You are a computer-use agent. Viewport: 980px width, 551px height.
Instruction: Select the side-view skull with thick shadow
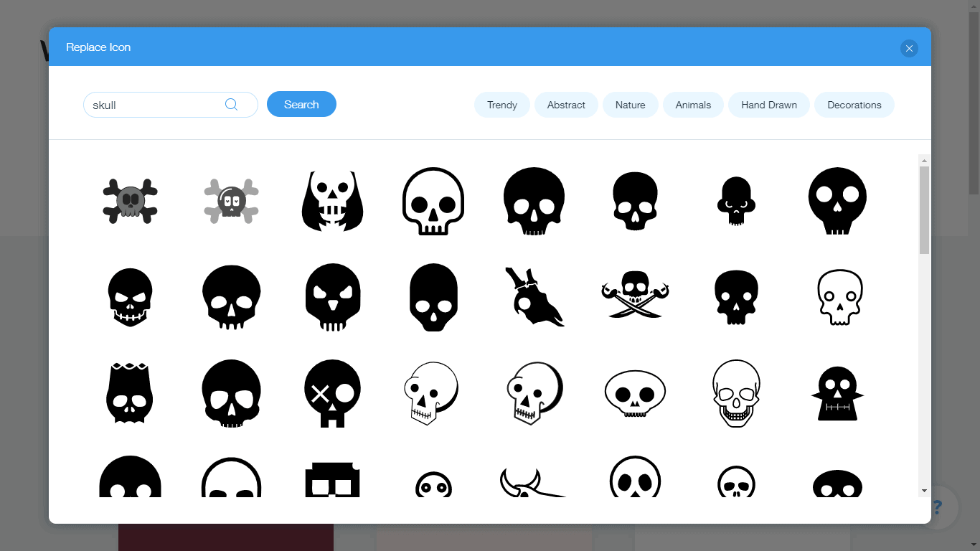pyautogui.click(x=535, y=393)
